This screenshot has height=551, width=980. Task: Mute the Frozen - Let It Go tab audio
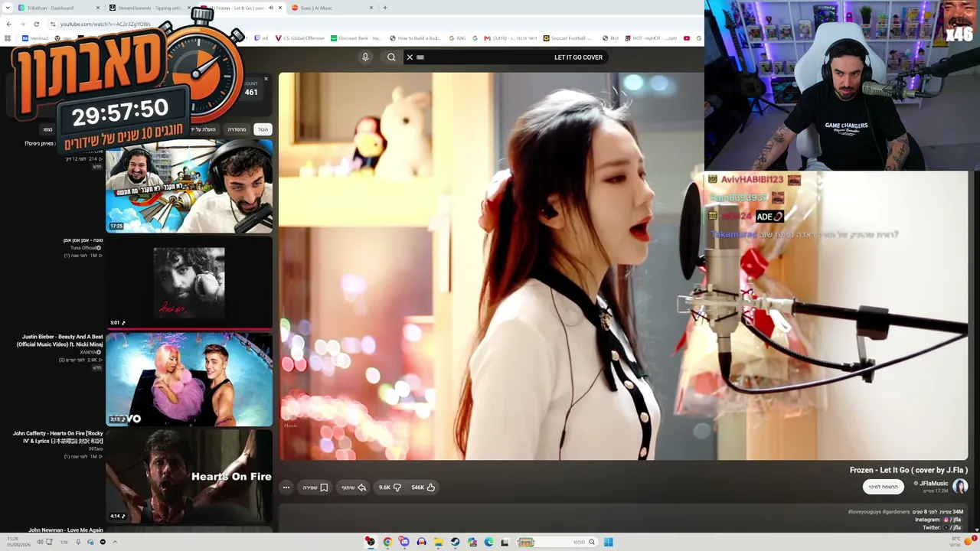pyautogui.click(x=270, y=8)
